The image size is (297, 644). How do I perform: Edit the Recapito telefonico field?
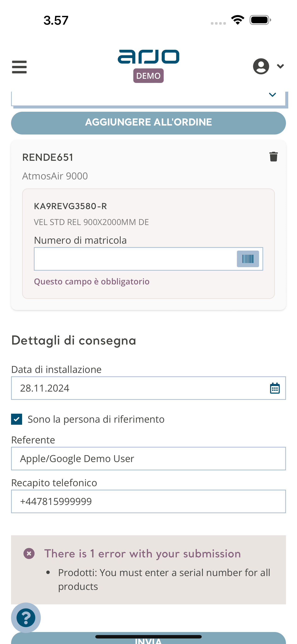tap(148, 501)
